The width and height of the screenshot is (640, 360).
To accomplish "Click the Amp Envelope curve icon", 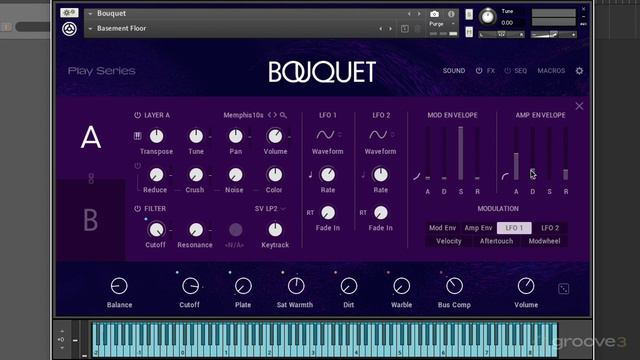I will [x=505, y=176].
